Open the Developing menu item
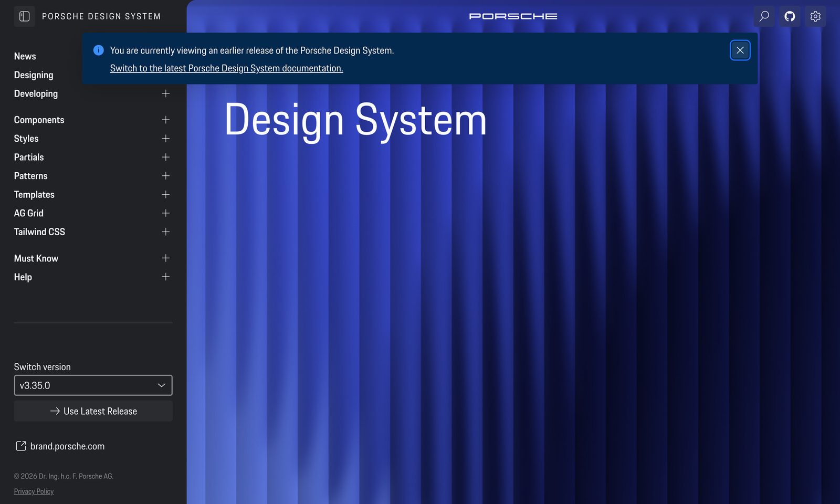The width and height of the screenshot is (840, 504). click(x=36, y=93)
